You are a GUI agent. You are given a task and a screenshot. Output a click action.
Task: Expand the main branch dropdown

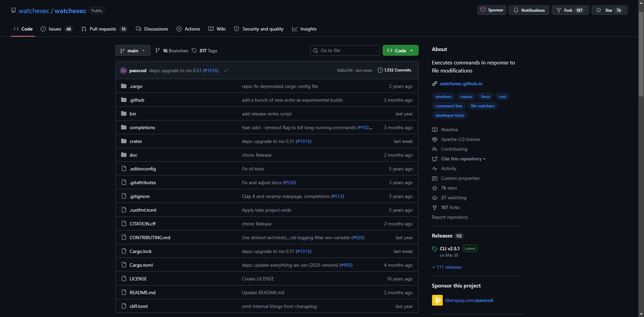tap(133, 51)
